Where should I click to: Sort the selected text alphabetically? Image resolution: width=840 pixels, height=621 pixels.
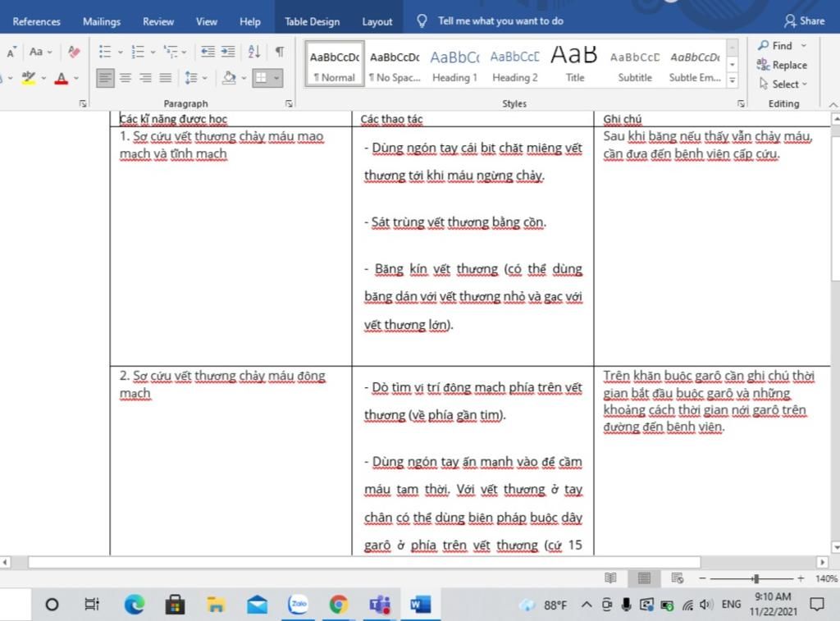tap(253, 52)
